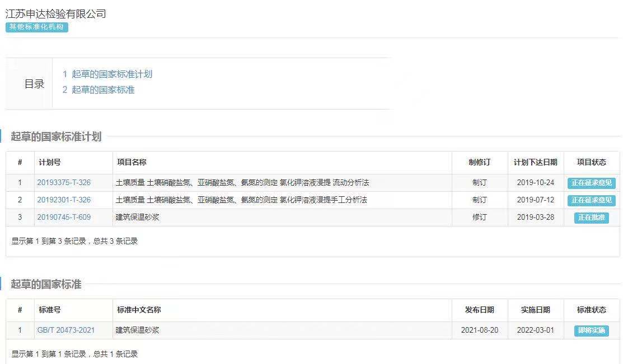Click 正在征求意见 status badge for plan 20193375-T-326
623x364 pixels.
point(591,183)
